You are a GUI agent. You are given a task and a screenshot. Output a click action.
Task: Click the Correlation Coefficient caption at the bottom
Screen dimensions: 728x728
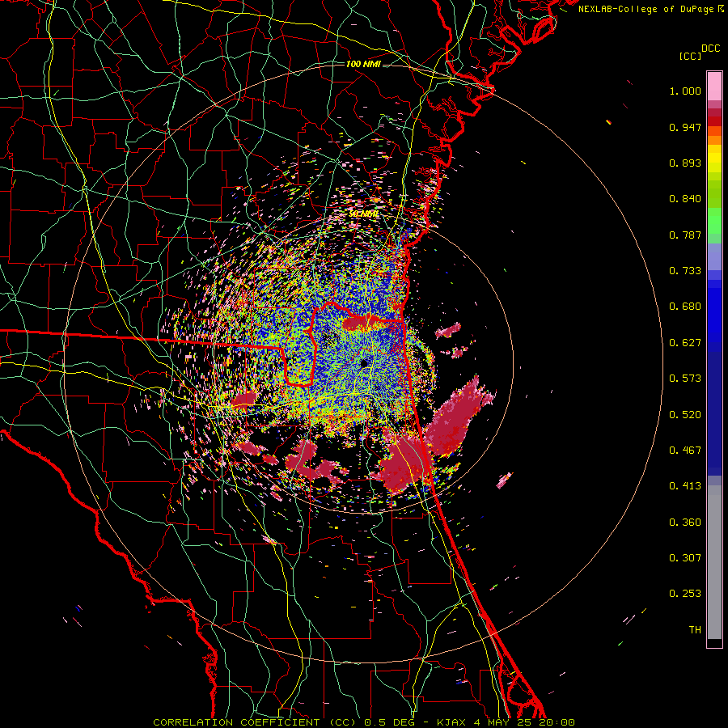click(x=364, y=722)
